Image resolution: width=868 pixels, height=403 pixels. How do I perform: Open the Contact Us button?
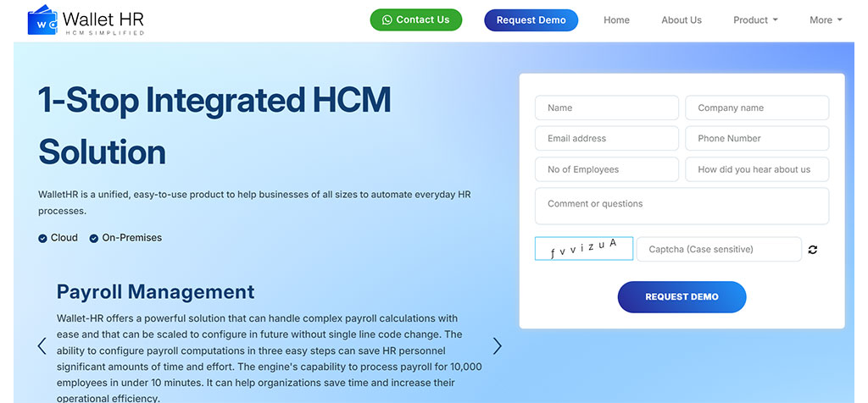click(415, 20)
